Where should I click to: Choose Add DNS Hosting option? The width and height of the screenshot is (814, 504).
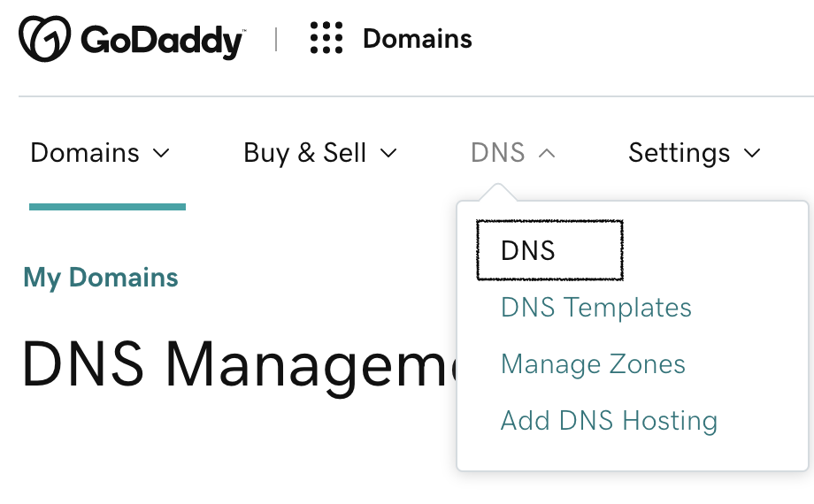(x=609, y=421)
